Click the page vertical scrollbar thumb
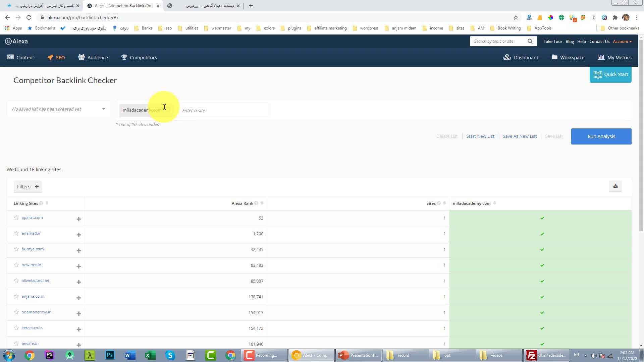 pos(641,134)
